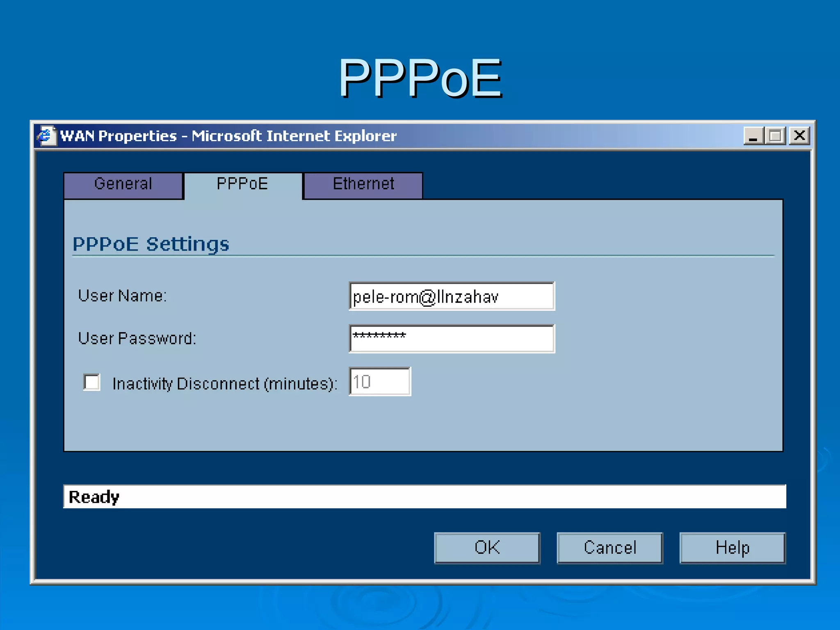
Task: Click the 'User Password:' label
Action: 137,338
